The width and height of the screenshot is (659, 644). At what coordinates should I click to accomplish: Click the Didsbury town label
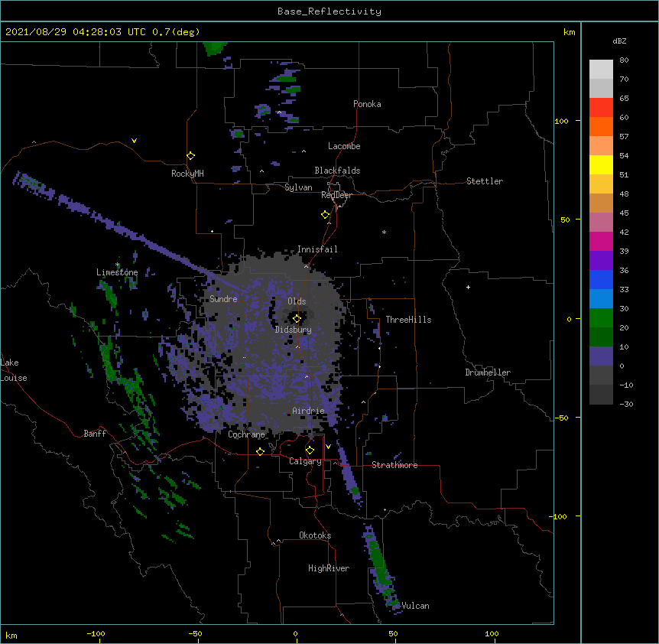pyautogui.click(x=294, y=330)
